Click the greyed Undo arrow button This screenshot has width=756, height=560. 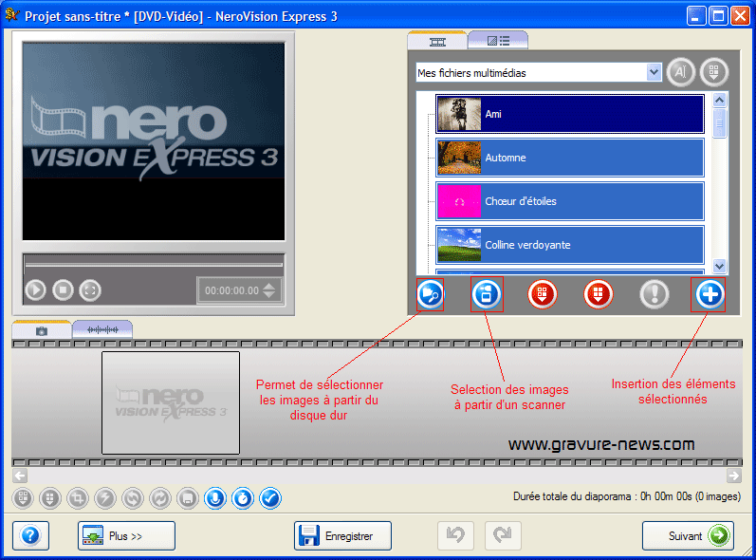(455, 535)
